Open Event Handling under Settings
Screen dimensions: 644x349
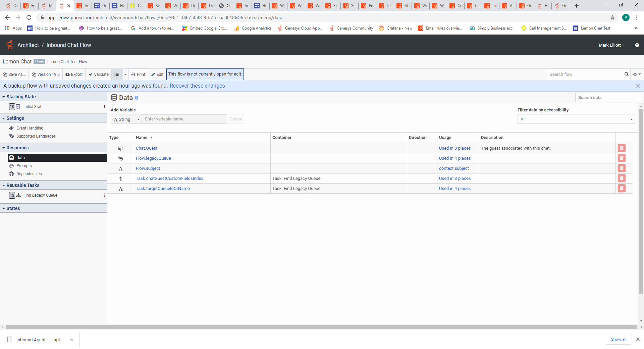click(x=30, y=128)
